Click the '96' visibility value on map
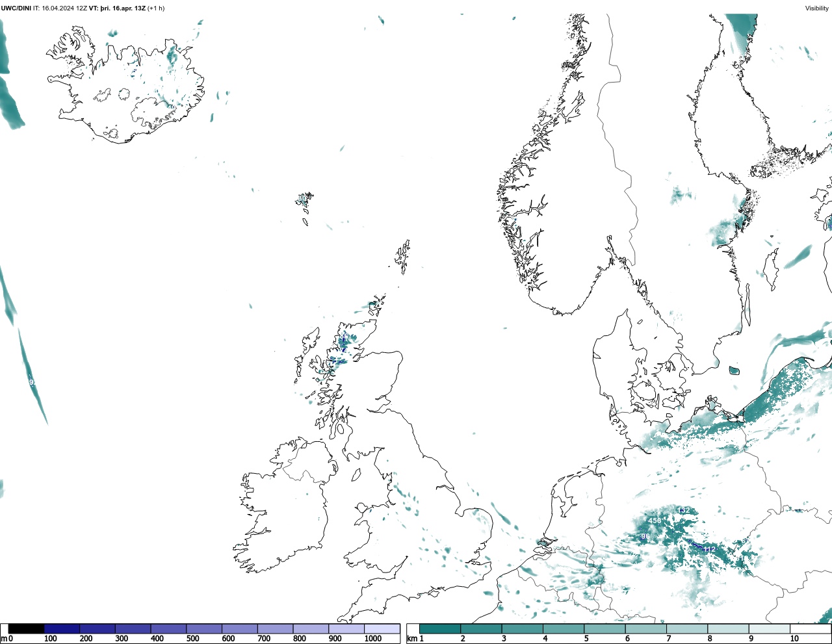Viewport: 832px width, 644px height. [x=645, y=537]
